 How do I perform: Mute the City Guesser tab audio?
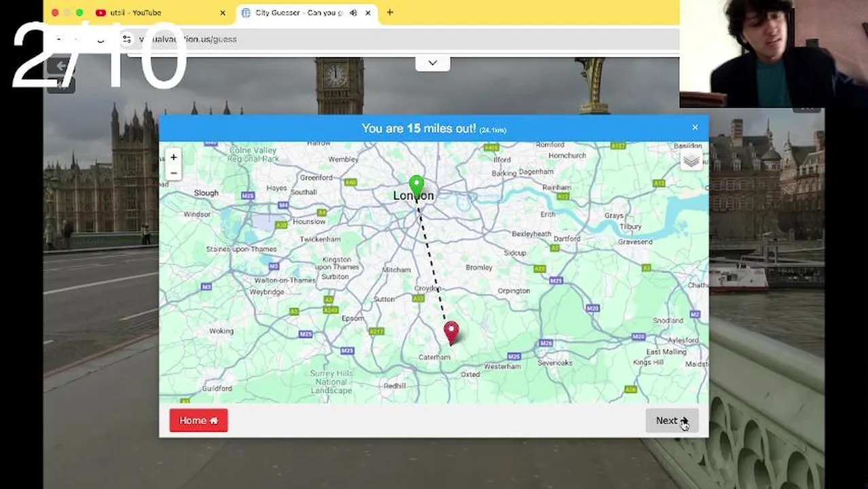click(353, 13)
